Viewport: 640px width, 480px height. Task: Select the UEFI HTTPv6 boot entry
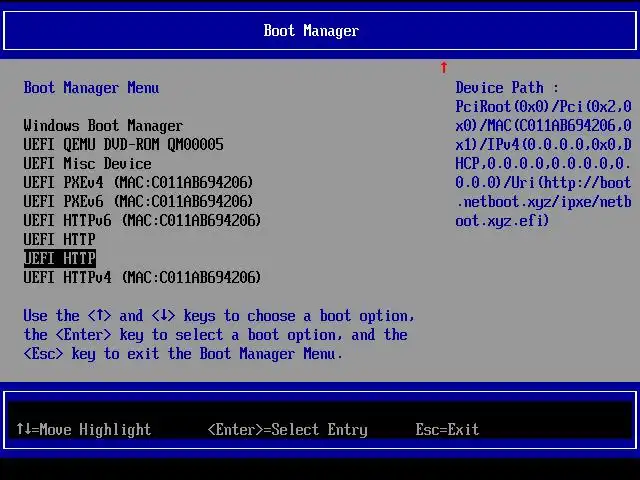142,220
